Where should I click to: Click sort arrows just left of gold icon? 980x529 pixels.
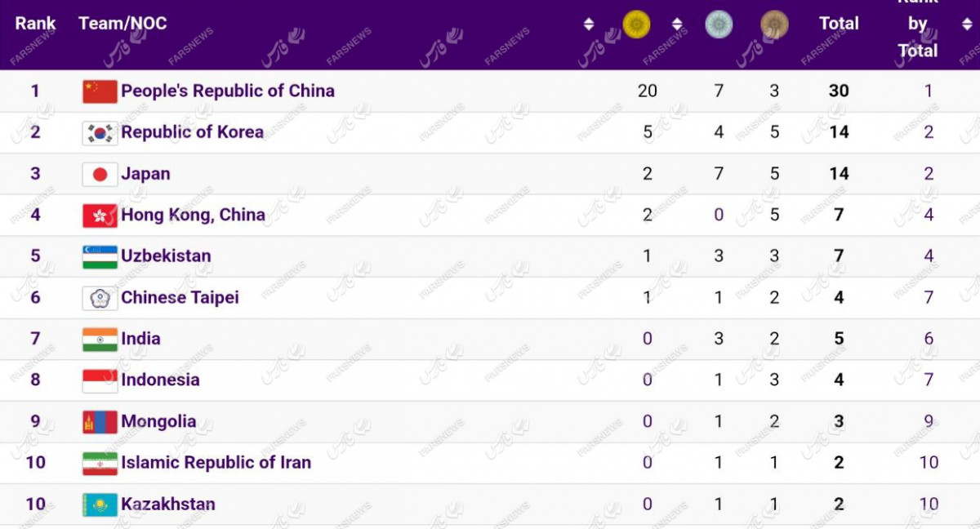click(x=589, y=24)
